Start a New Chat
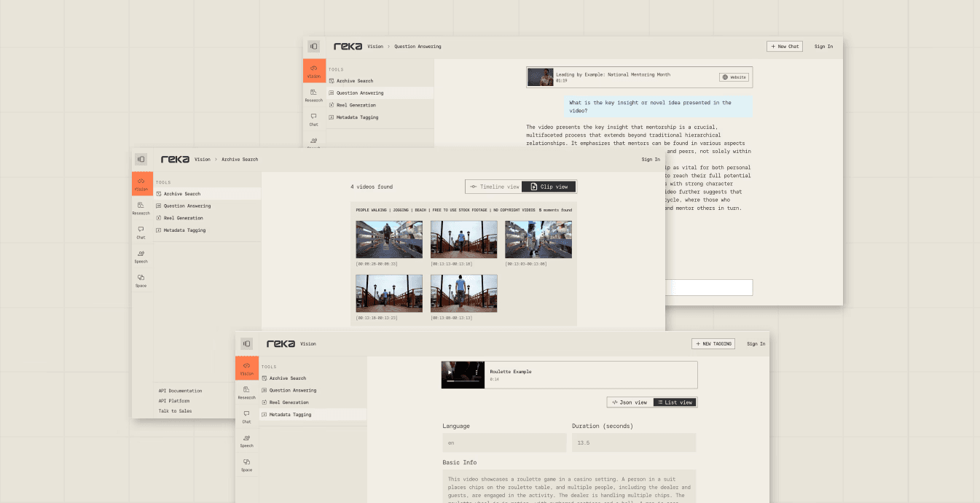This screenshot has height=503, width=980. tap(785, 46)
